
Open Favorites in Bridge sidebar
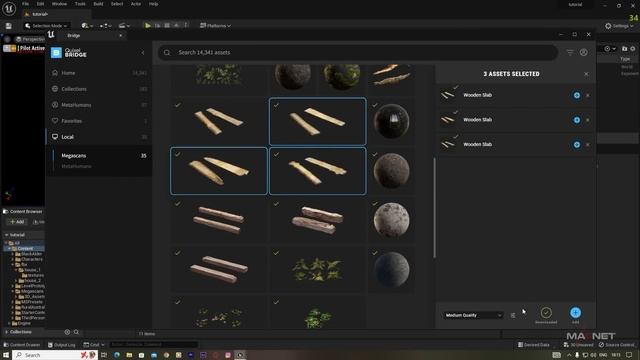pos(72,121)
